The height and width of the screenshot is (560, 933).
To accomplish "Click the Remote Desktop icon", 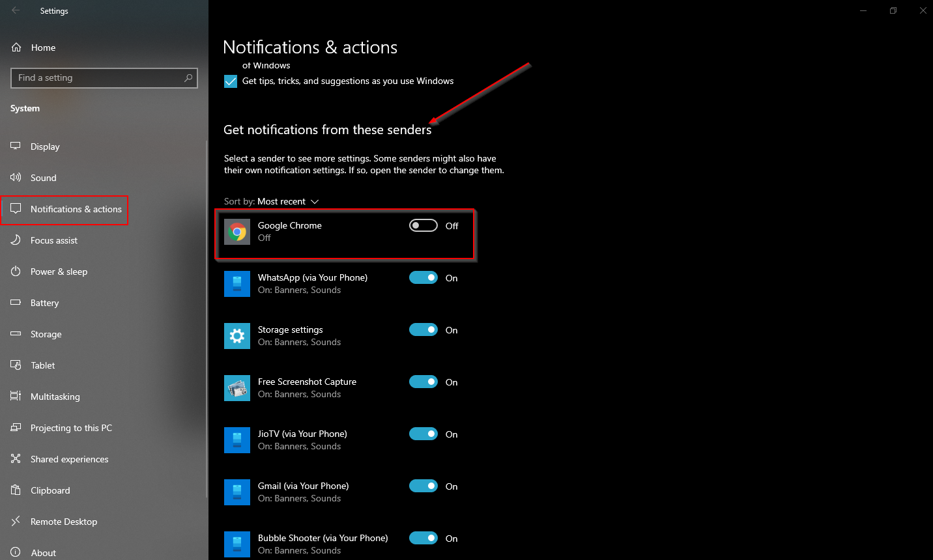I will [16, 522].
